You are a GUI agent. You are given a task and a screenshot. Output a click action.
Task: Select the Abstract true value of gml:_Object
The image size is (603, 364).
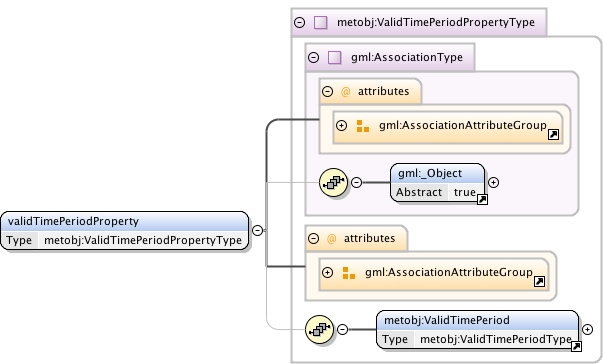(x=465, y=192)
